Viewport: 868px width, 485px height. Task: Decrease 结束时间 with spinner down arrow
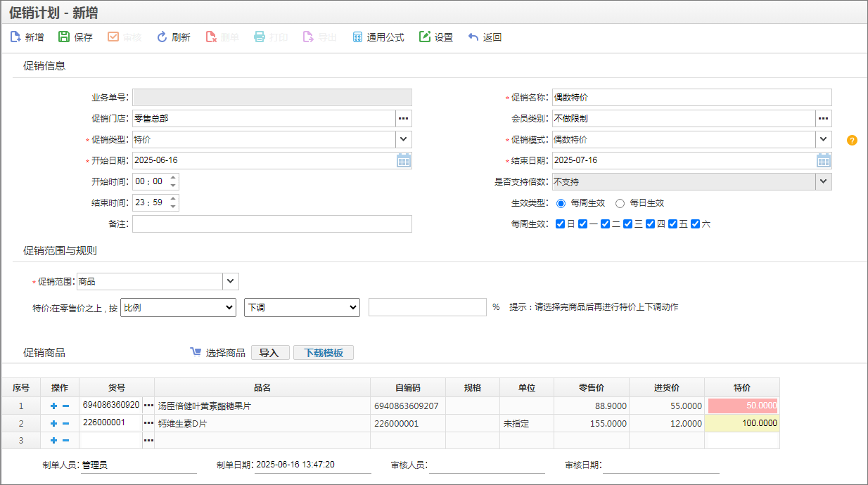(173, 207)
